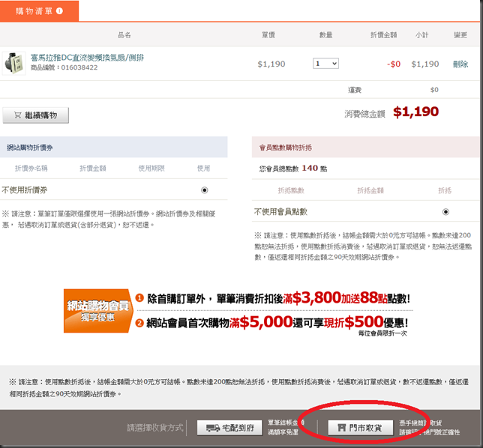Click the 折價金額 column header in cart table

(383, 35)
